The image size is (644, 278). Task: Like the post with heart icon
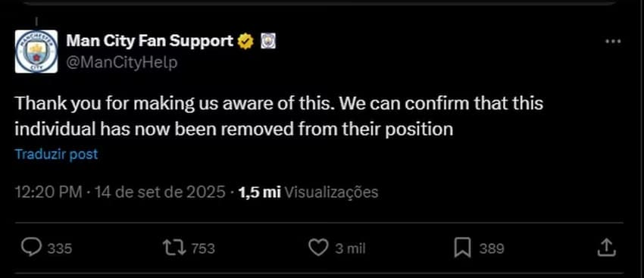point(318,248)
